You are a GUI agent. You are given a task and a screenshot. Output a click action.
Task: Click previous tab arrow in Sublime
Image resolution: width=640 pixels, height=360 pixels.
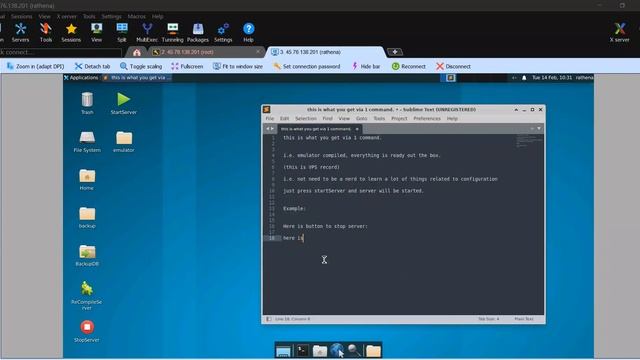(x=268, y=129)
